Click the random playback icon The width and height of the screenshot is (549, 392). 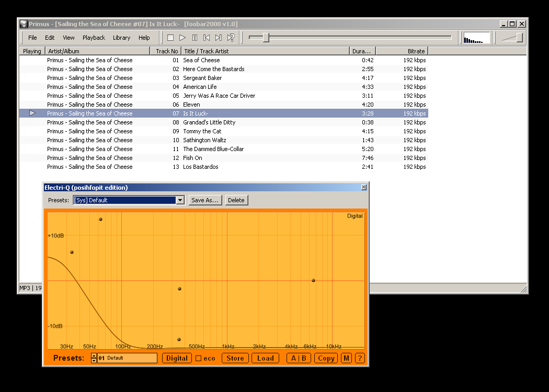tap(231, 38)
